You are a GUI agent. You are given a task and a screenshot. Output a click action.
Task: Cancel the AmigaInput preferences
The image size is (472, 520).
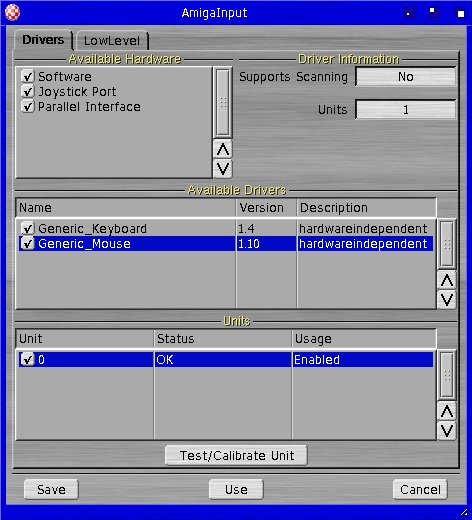tap(420, 489)
